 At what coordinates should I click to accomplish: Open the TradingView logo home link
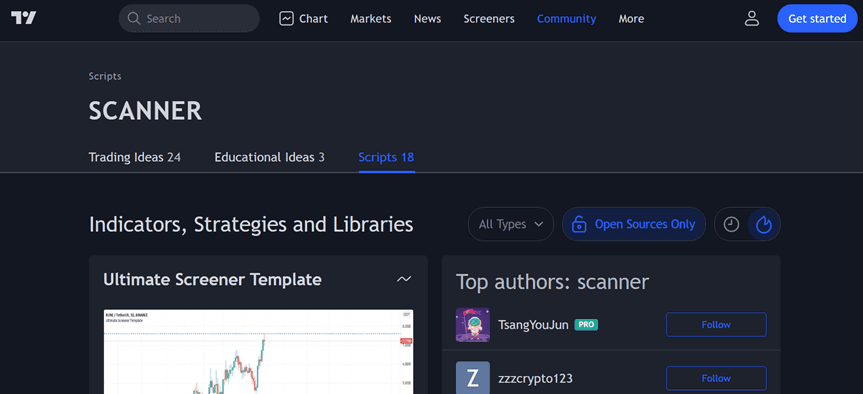pyautogui.click(x=24, y=18)
